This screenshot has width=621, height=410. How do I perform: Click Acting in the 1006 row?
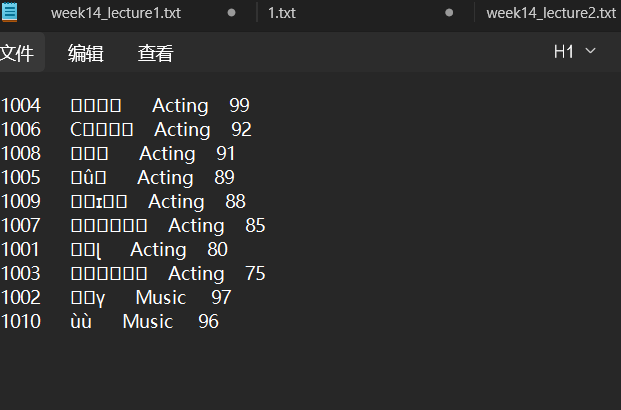182,130
